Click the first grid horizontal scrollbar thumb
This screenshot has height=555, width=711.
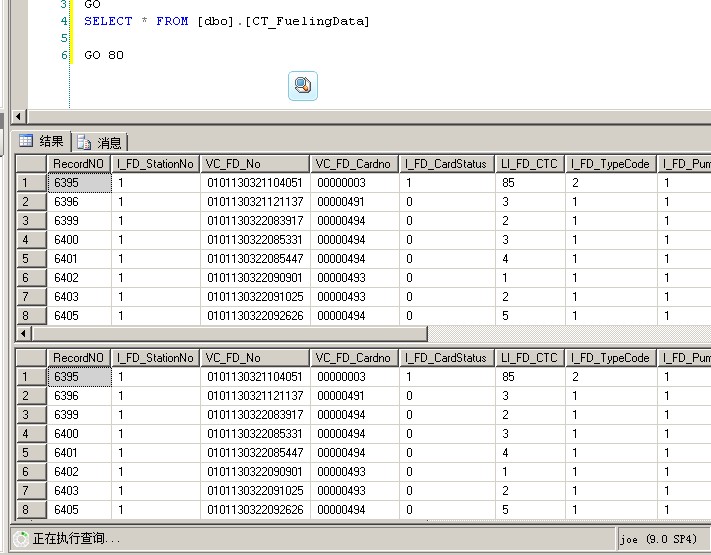[x=230, y=334]
